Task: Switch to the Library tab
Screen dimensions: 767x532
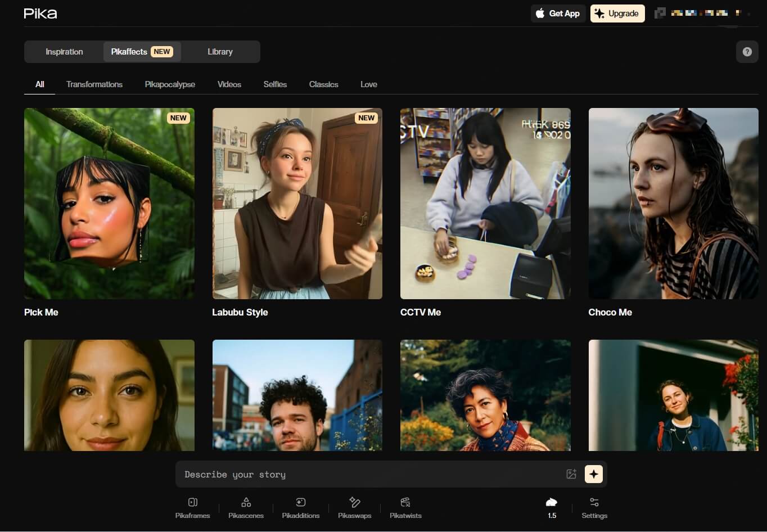Action: click(x=220, y=52)
